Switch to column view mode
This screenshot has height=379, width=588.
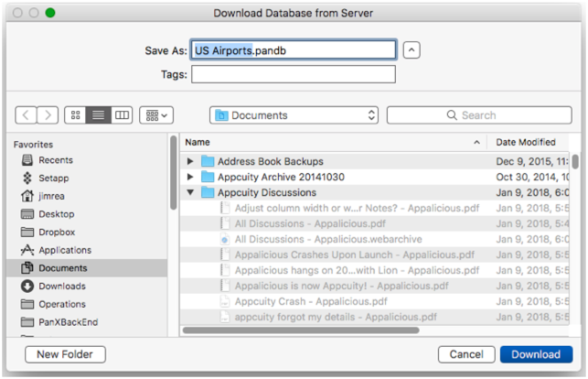coord(122,116)
